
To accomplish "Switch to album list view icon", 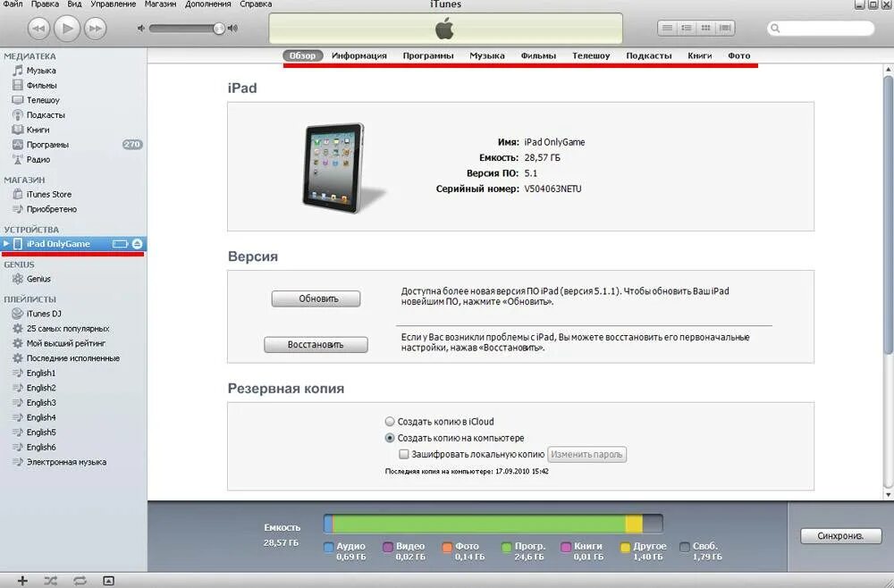I will pyautogui.click(x=687, y=28).
